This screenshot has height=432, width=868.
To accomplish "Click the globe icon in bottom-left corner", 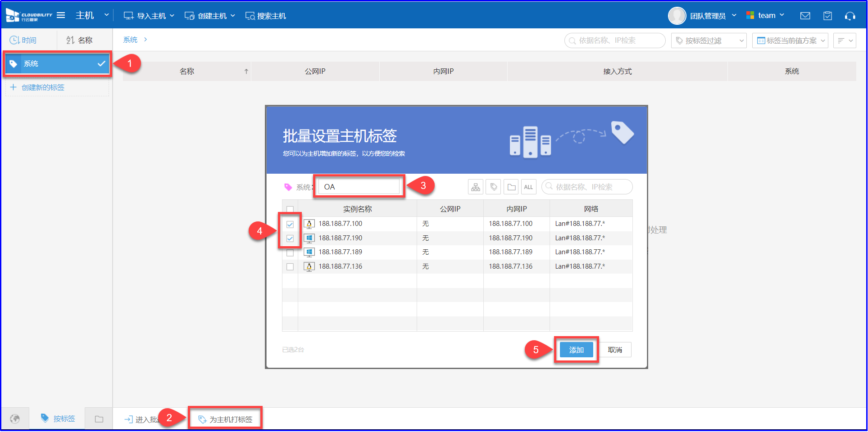I will pos(15,419).
